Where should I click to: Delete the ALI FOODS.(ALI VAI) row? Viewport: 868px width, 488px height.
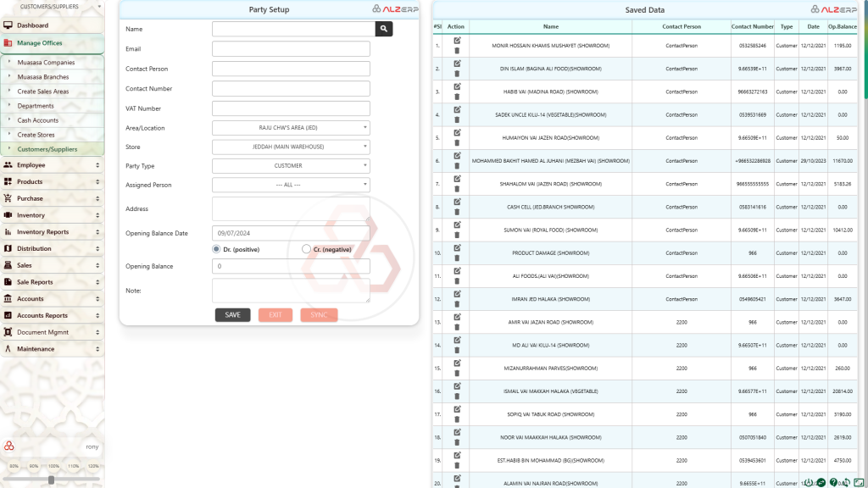[x=457, y=281]
